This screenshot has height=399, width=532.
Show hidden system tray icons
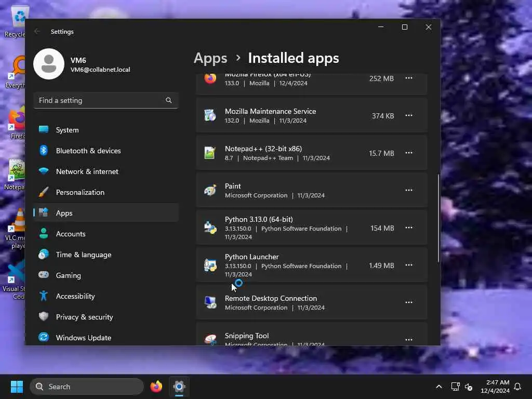(x=438, y=387)
